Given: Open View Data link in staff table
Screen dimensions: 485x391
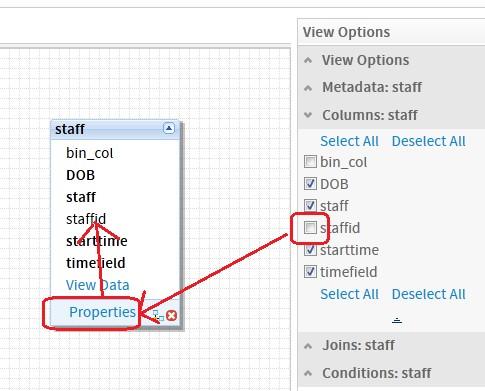Looking at the screenshot, I should click(98, 285).
